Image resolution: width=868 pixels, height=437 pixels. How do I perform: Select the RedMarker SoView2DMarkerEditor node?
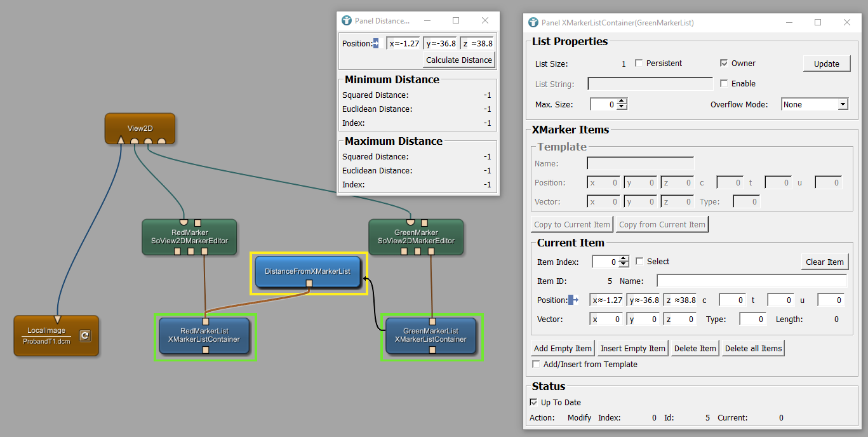(189, 236)
